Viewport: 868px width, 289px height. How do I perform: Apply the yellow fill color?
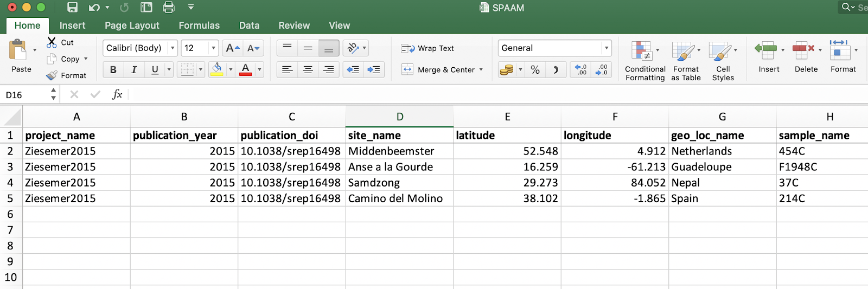pos(217,69)
